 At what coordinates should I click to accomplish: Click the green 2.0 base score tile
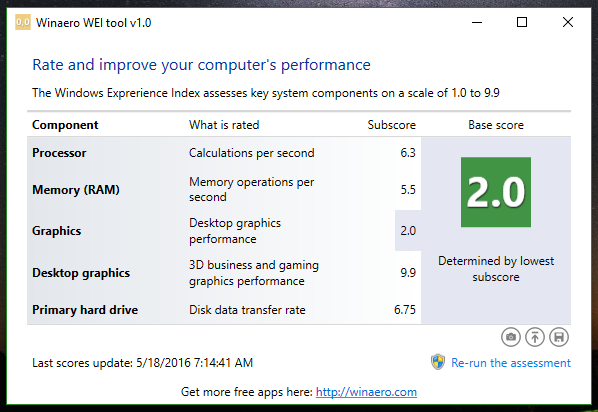[x=496, y=192]
